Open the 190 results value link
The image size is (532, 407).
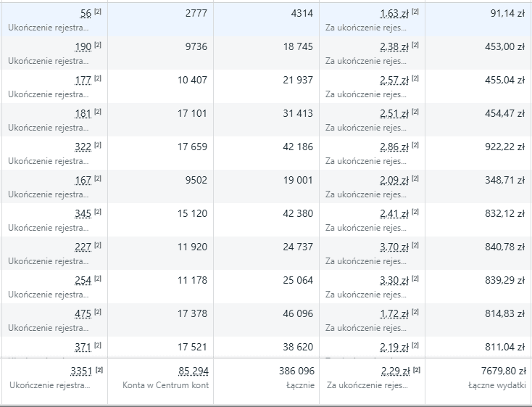[83, 47]
